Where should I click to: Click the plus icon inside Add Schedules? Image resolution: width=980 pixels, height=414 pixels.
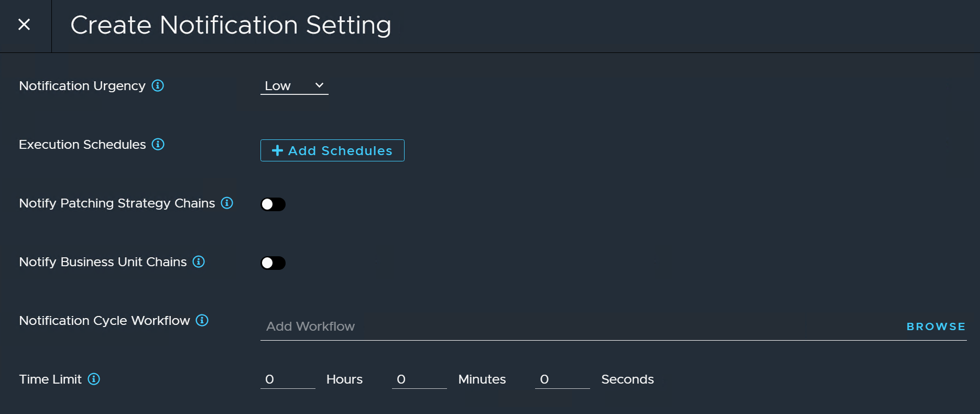277,150
